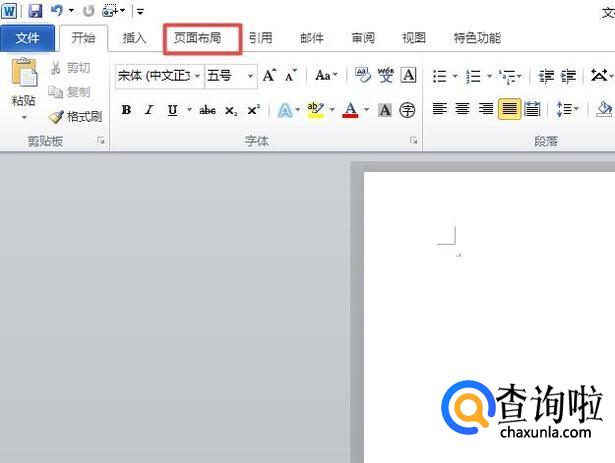Toggle Justify alignment
Viewport: 615px width, 463px height.
(509, 109)
